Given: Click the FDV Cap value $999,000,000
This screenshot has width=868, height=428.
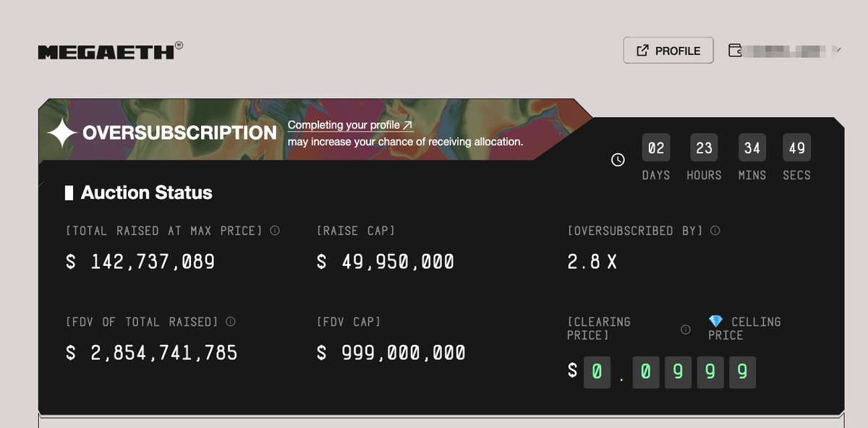Looking at the screenshot, I should [x=391, y=353].
